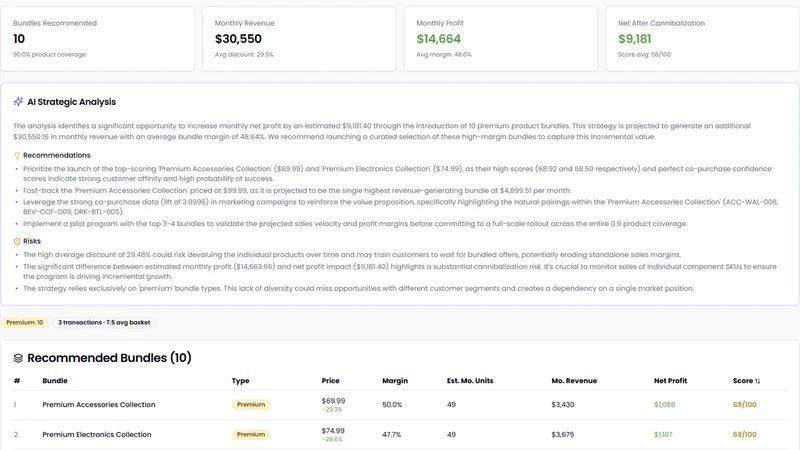Click the Monthly Revenue $30,550 value
The image size is (800, 450).
238,39
